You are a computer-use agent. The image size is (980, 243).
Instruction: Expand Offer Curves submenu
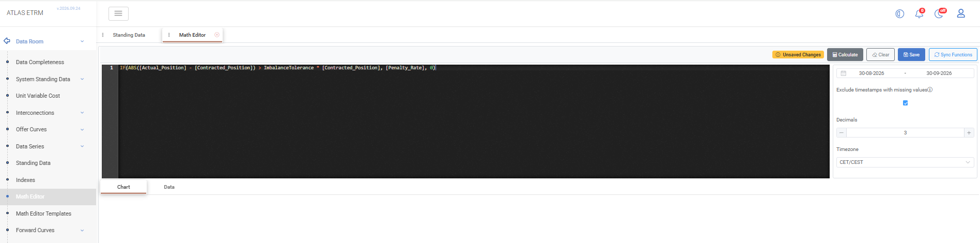click(x=82, y=130)
